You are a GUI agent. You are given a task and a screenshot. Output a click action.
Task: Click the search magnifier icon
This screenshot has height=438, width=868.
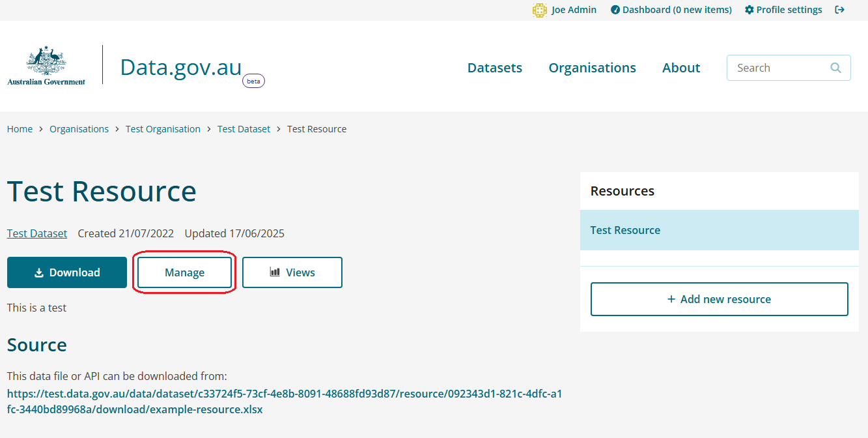click(836, 68)
